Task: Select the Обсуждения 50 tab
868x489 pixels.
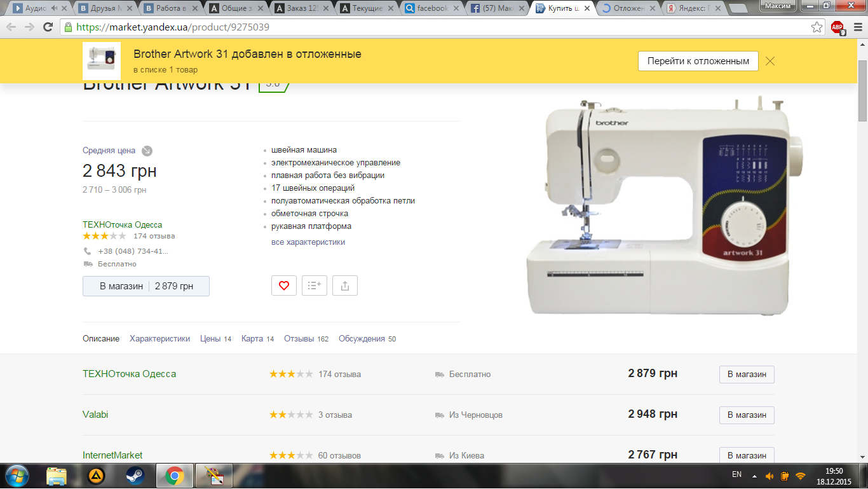Action: pyautogui.click(x=367, y=339)
